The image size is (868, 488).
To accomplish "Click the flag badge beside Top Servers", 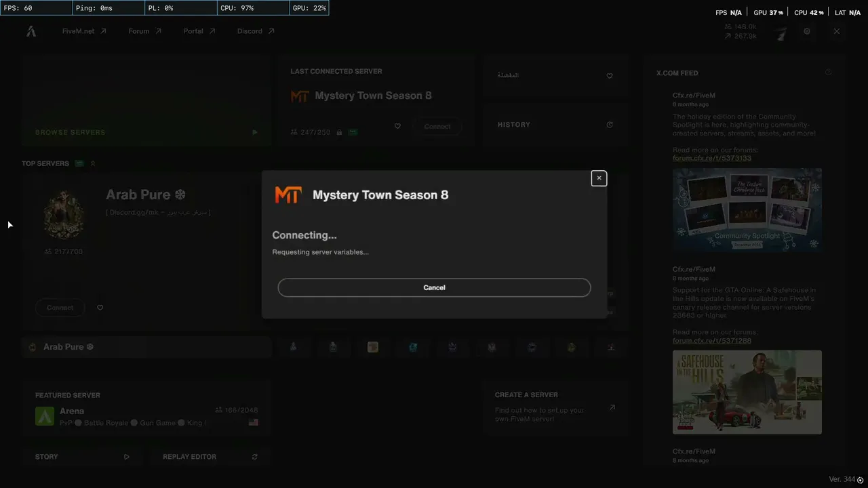I will pos(79,163).
